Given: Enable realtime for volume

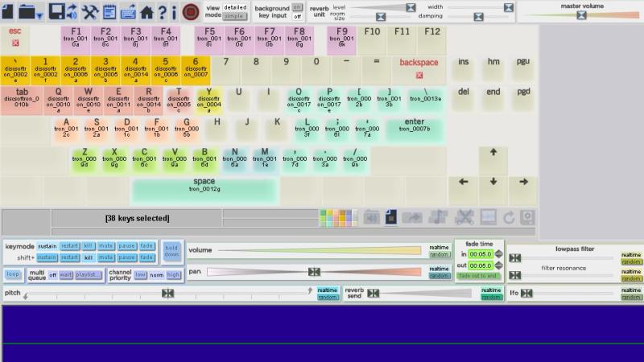Looking at the screenshot, I should (439, 248).
